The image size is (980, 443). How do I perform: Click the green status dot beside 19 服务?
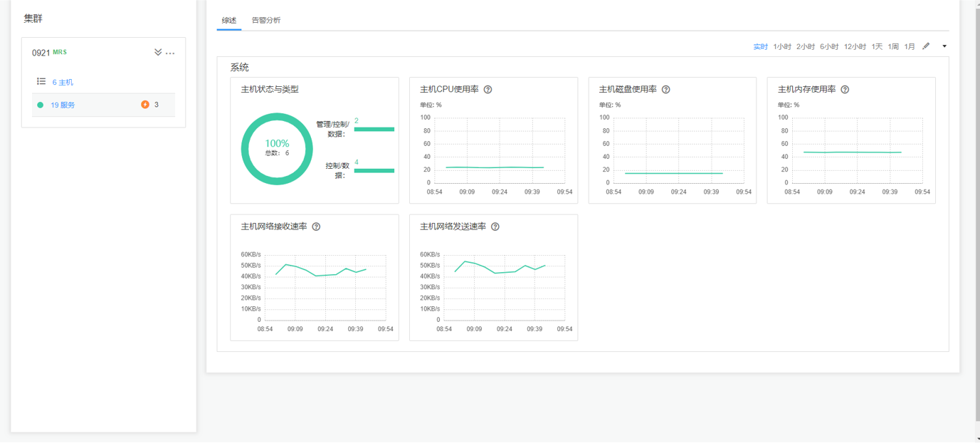40,104
